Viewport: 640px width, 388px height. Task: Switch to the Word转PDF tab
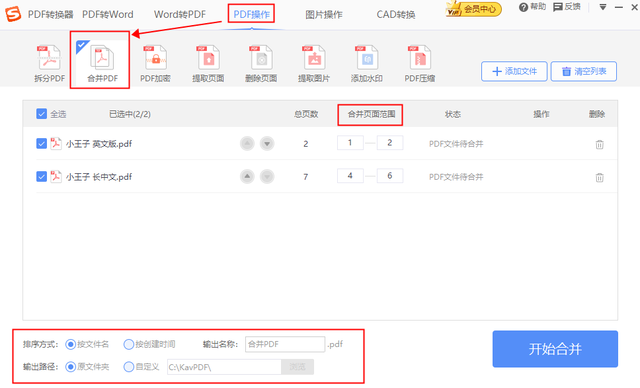180,15
